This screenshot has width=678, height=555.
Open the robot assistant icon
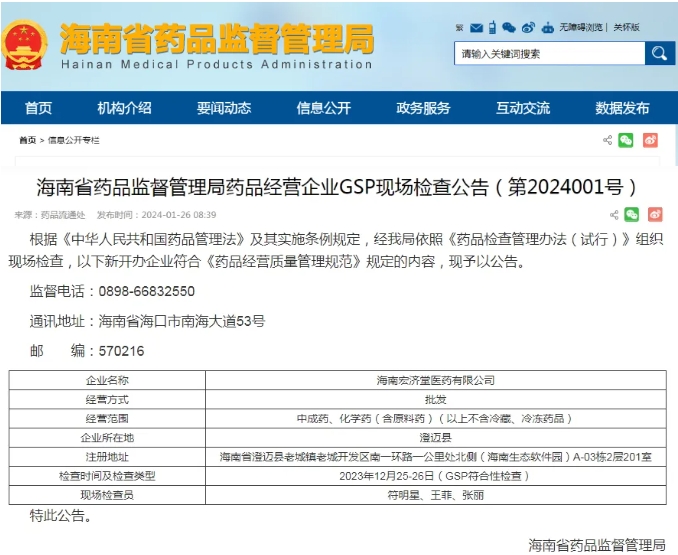[x=545, y=27]
